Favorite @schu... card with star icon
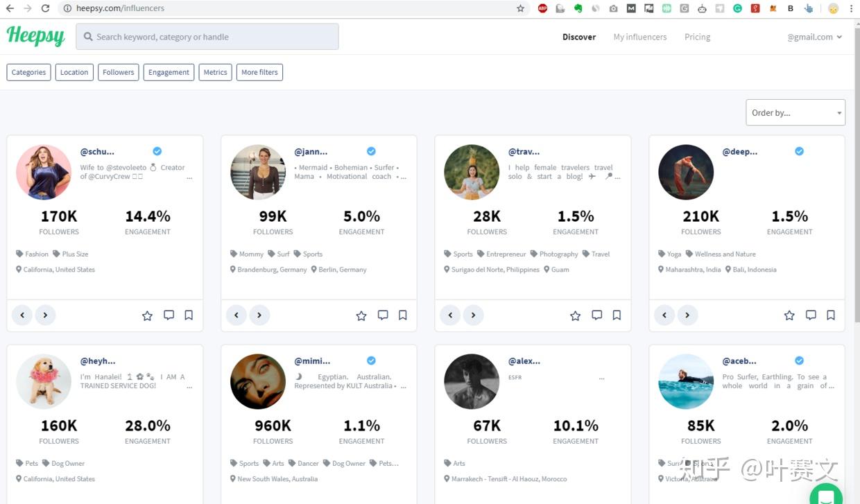The height and width of the screenshot is (504, 860). [147, 315]
